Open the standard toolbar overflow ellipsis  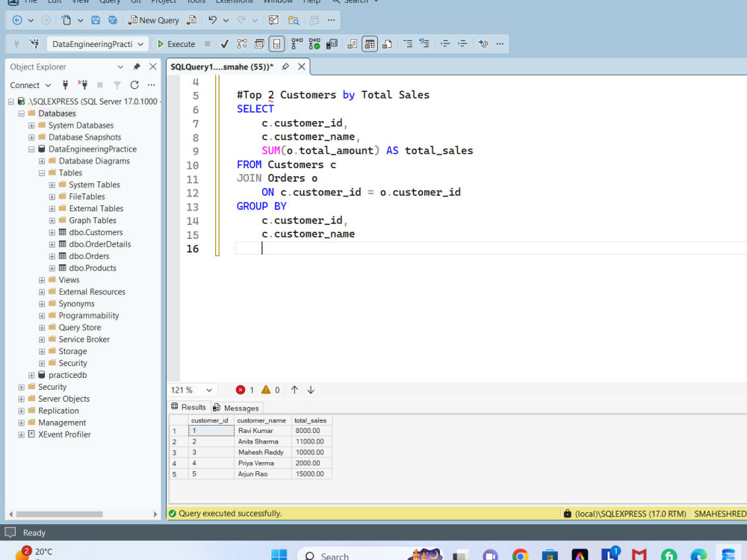coord(331,20)
